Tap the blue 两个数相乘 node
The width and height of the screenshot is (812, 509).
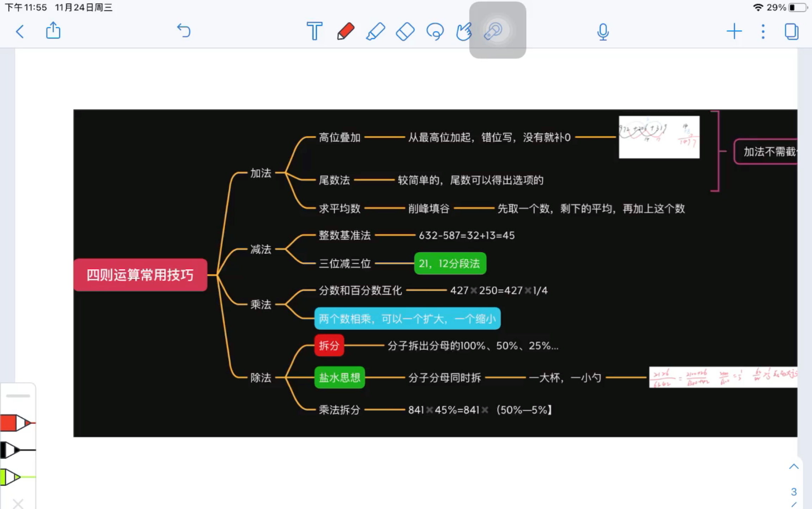point(407,319)
